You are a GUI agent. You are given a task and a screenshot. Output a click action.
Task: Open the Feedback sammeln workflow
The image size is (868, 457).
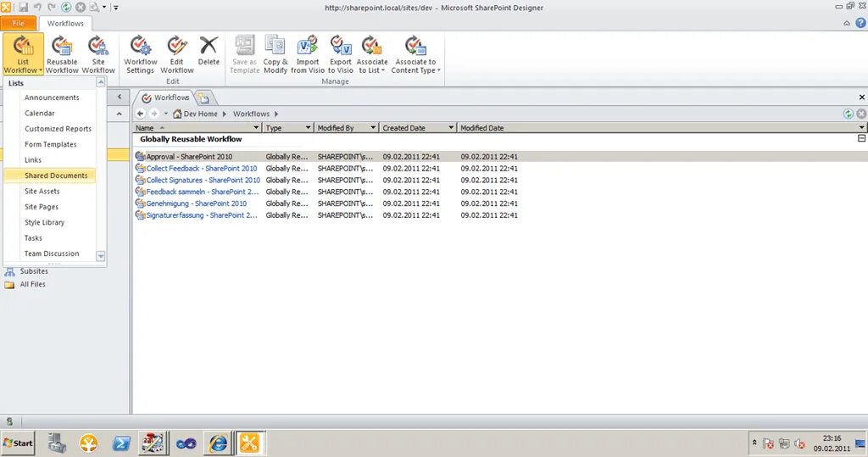[202, 192]
